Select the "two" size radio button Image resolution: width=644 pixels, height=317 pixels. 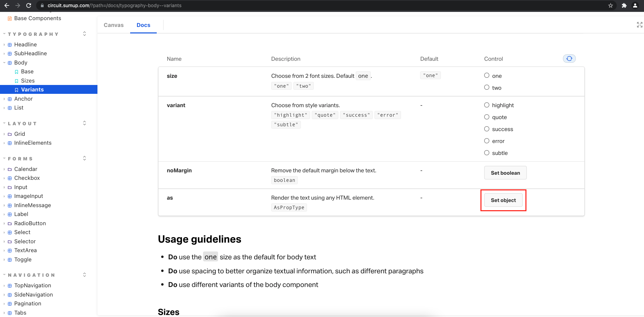tap(487, 87)
